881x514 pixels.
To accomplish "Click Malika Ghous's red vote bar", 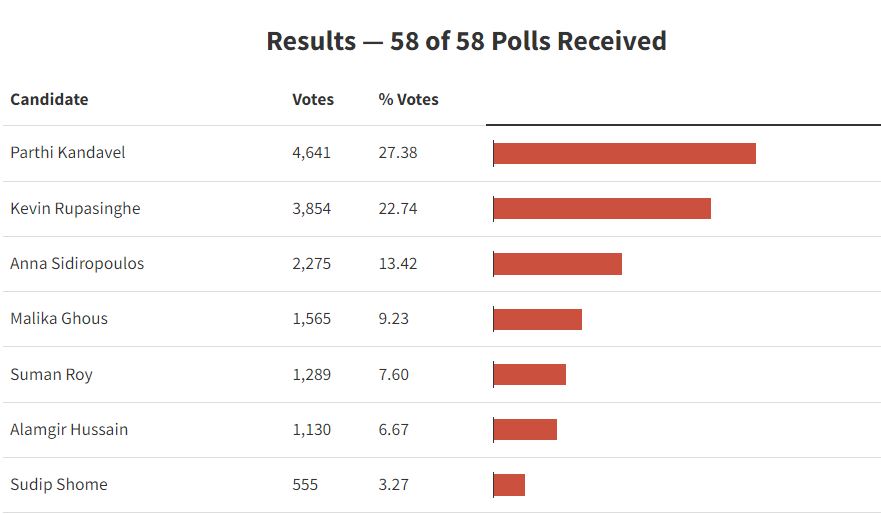I will [538, 319].
